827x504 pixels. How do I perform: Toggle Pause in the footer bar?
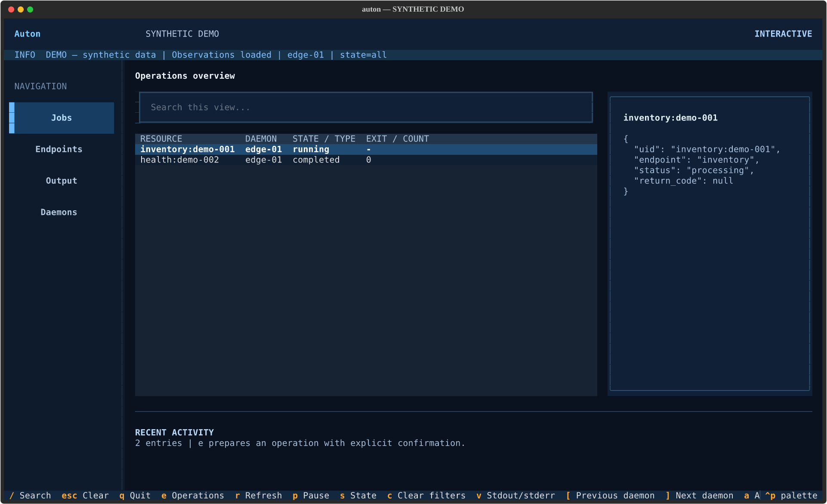(x=311, y=495)
